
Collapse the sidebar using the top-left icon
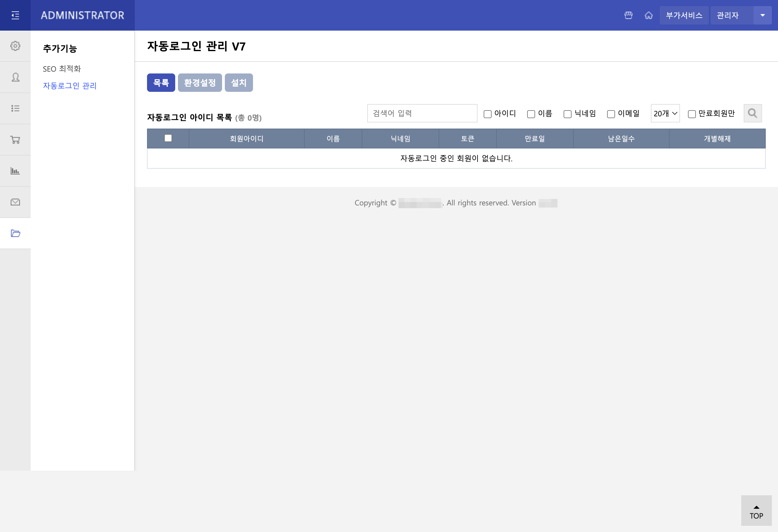click(15, 15)
